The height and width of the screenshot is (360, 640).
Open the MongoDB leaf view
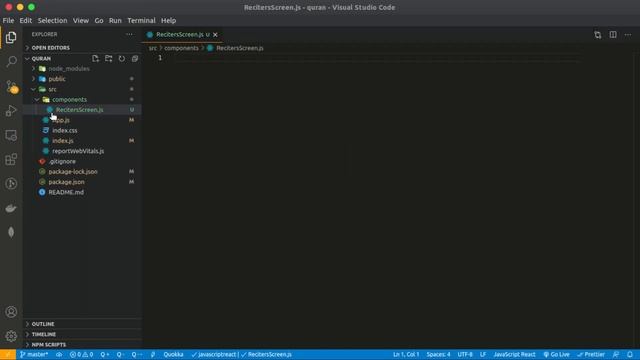coord(11,232)
